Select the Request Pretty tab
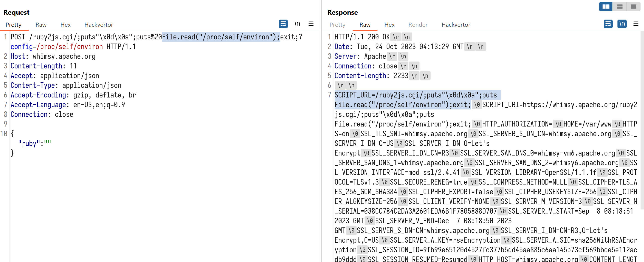This screenshot has height=262, width=644. (14, 25)
